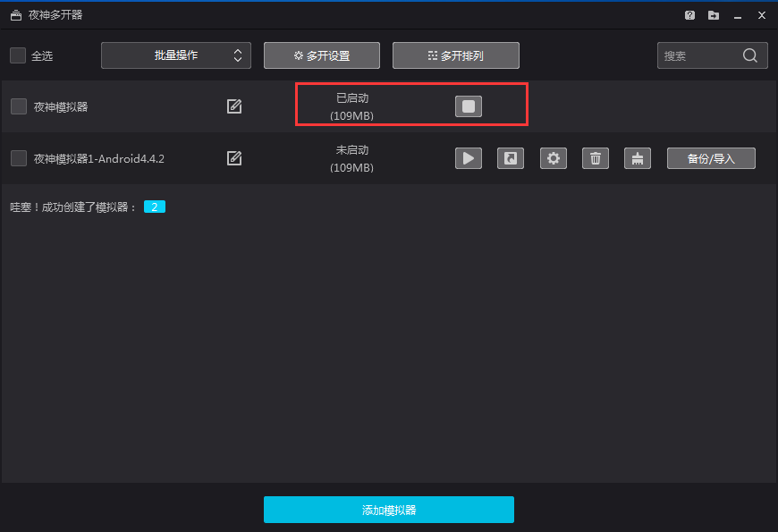The image size is (778, 532).
Task: Close the 夜神多开器 window
Action: coord(762,15)
